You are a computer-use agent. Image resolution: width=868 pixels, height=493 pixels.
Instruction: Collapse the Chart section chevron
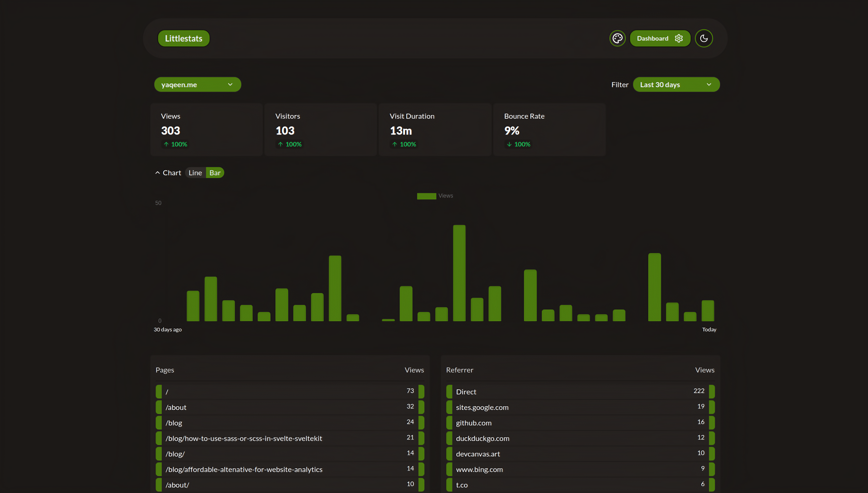pos(158,173)
